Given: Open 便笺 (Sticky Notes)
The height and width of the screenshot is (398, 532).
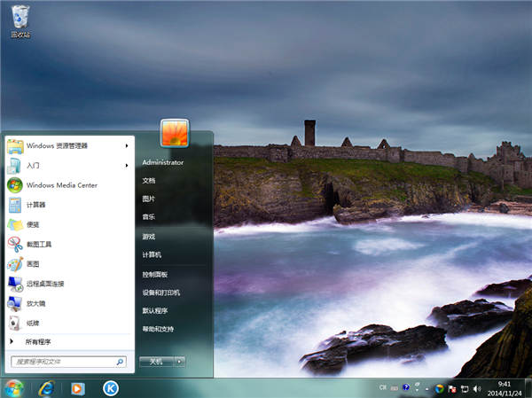Looking at the screenshot, I should [32, 224].
